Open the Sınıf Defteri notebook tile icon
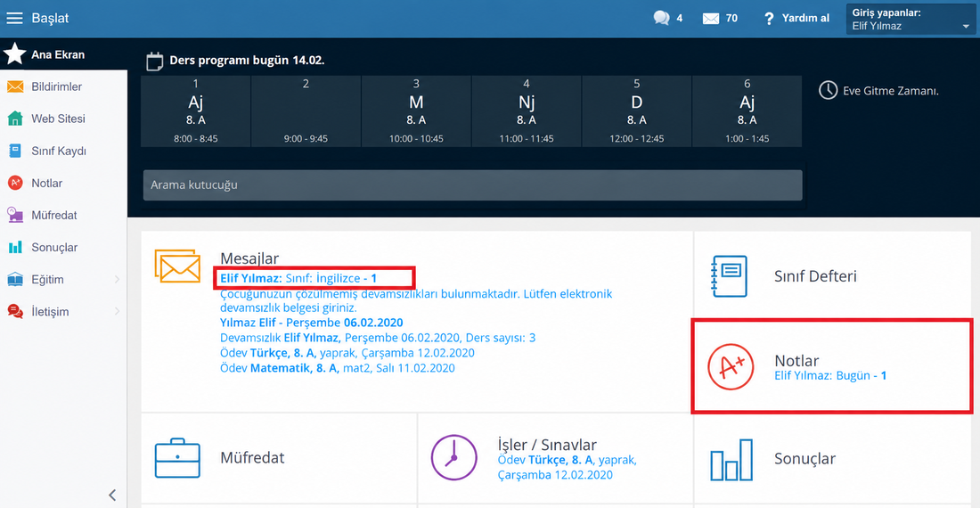 tap(730, 275)
